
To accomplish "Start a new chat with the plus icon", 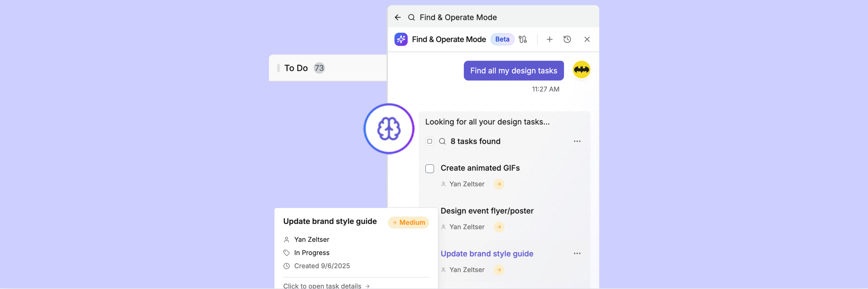I will point(549,39).
